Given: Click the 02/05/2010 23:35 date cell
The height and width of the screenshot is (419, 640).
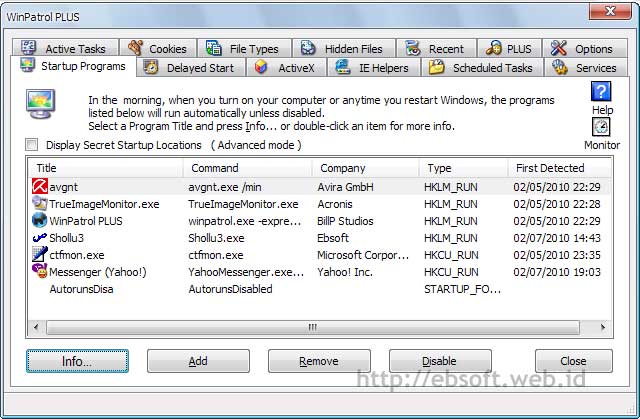Looking at the screenshot, I should click(557, 255).
